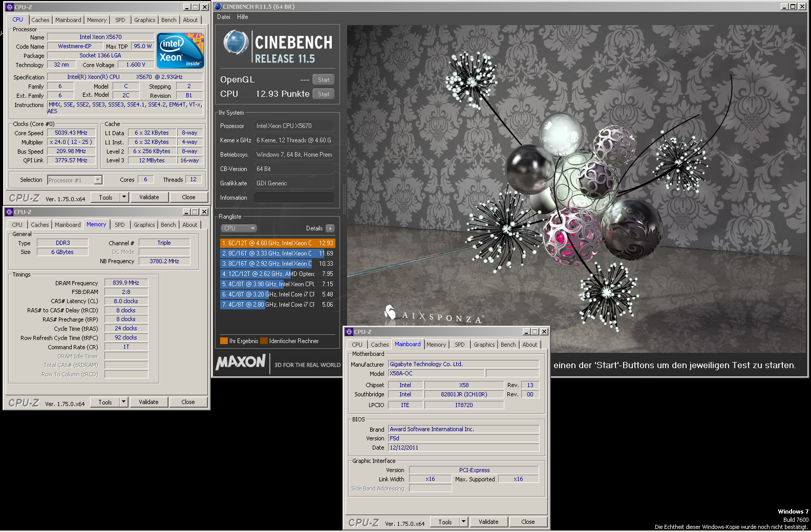811x532 pixels.
Task: Click the Core Voltage 1.600 V value
Action: pyautogui.click(x=136, y=65)
